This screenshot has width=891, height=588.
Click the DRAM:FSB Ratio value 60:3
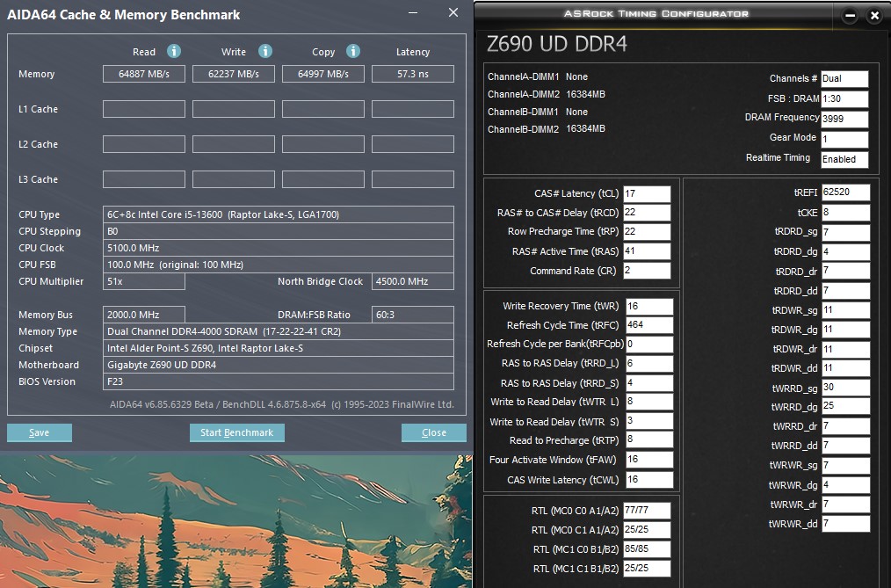coord(412,315)
